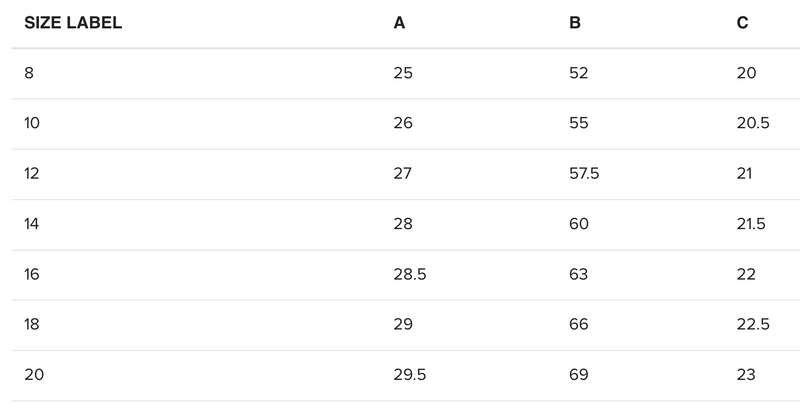This screenshot has width=800, height=412.
Task: Select the 25 value in column A
Action: click(403, 73)
